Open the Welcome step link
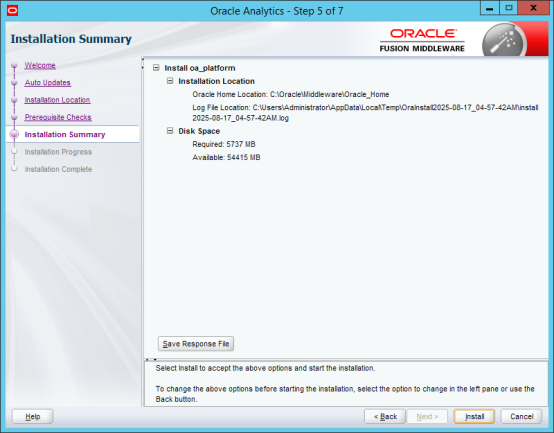 pyautogui.click(x=40, y=65)
